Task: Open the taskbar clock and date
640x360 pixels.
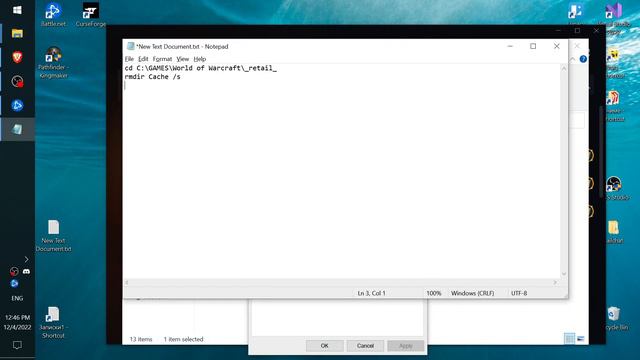Action: click(17, 322)
